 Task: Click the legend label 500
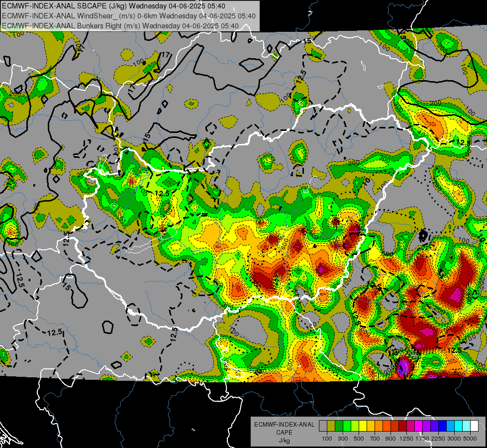pyautogui.click(x=359, y=439)
